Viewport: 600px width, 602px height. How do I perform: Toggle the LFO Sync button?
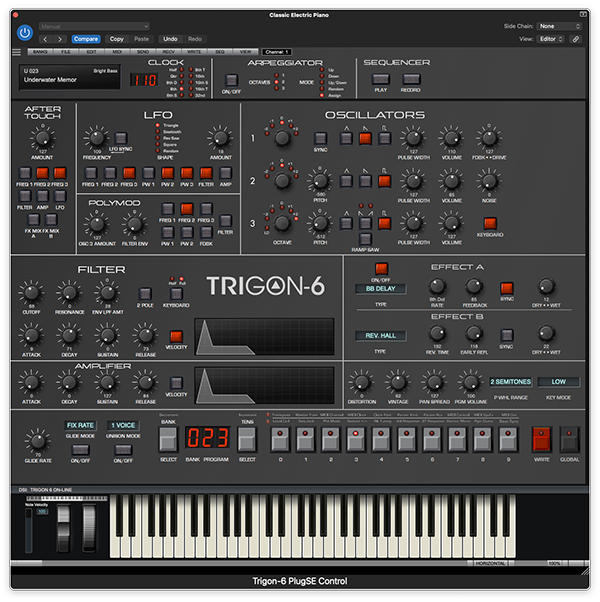point(121,138)
